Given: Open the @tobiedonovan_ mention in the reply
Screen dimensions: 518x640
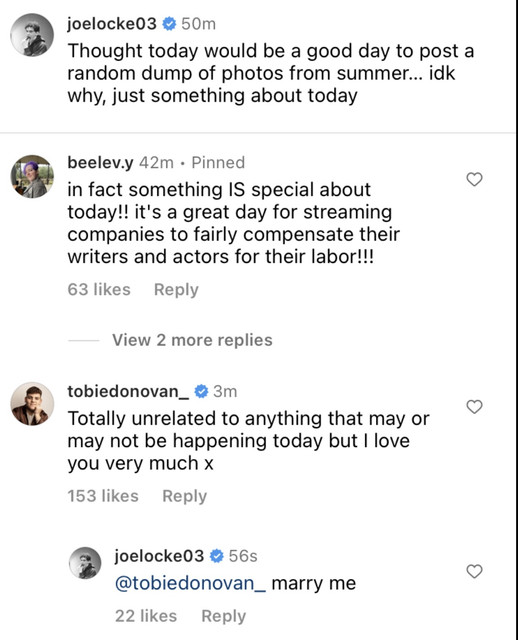Looking at the screenshot, I should (x=190, y=583).
